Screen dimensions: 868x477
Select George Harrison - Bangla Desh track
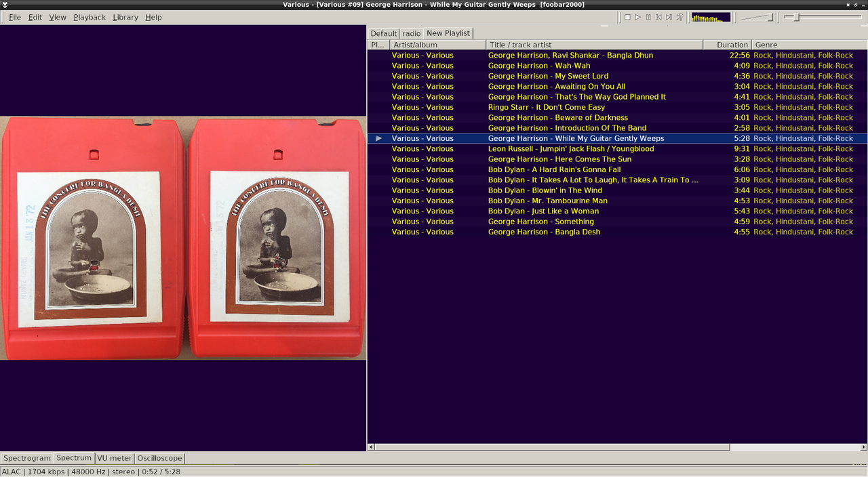[618, 232]
